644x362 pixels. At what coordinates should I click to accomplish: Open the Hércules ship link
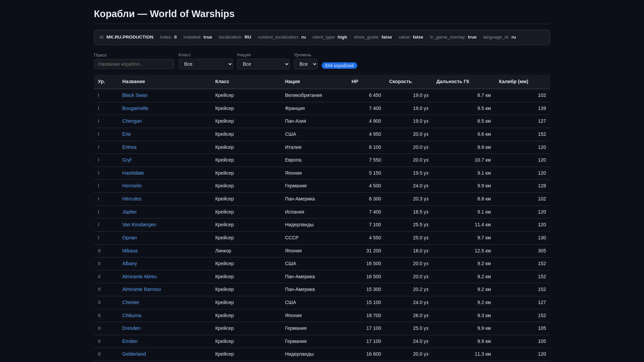(x=132, y=199)
